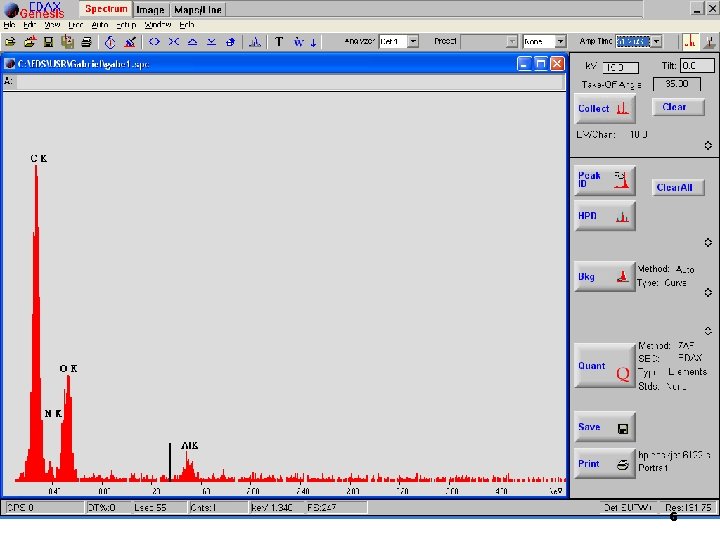This screenshot has height=540, width=720.
Task: Open the Window menu
Action: click(x=158, y=25)
